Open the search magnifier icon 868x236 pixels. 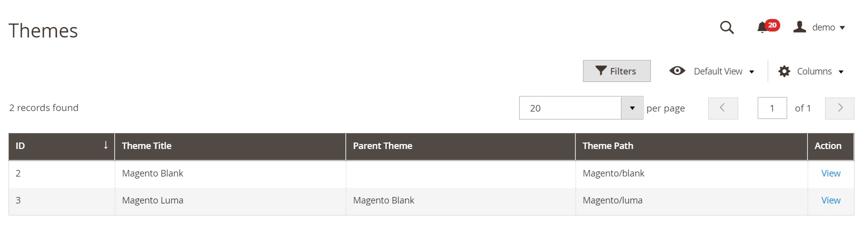727,27
